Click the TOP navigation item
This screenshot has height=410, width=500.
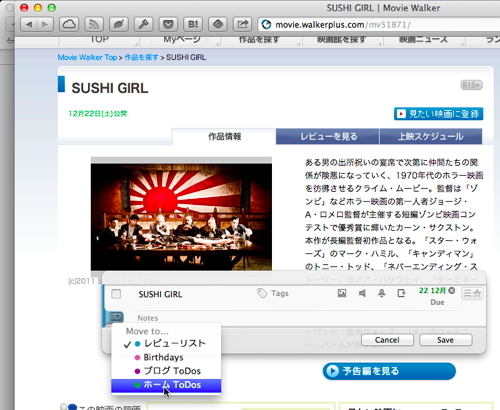99,40
